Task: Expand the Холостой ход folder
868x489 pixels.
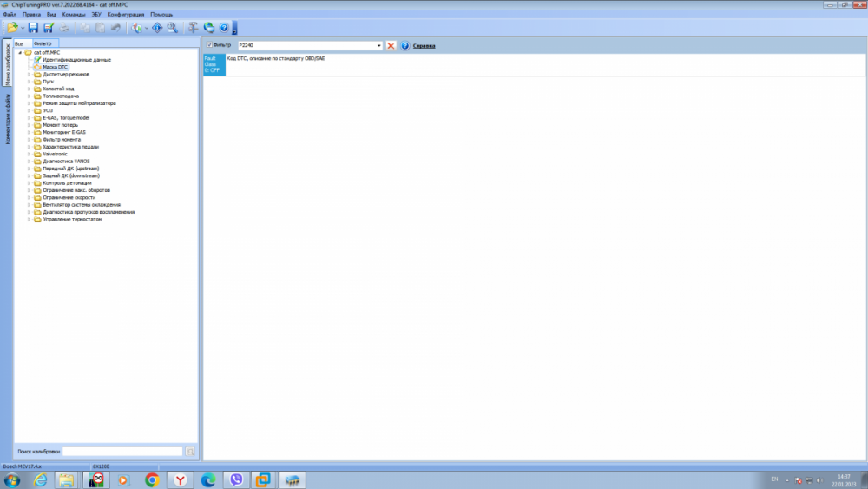Action: (30, 89)
